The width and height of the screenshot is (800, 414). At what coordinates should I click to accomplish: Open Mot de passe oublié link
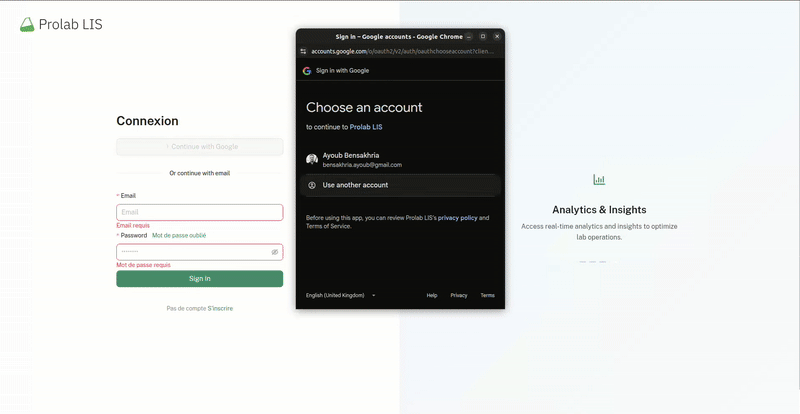click(x=179, y=235)
